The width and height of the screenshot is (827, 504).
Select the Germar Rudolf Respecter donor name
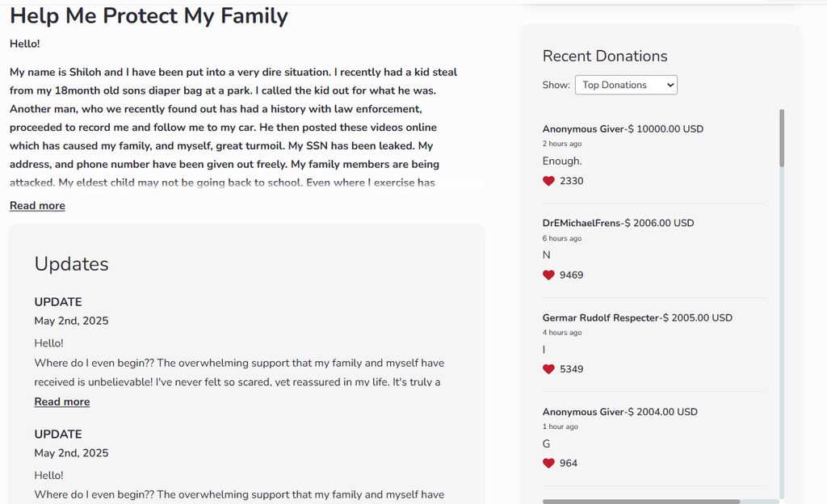[x=600, y=317]
